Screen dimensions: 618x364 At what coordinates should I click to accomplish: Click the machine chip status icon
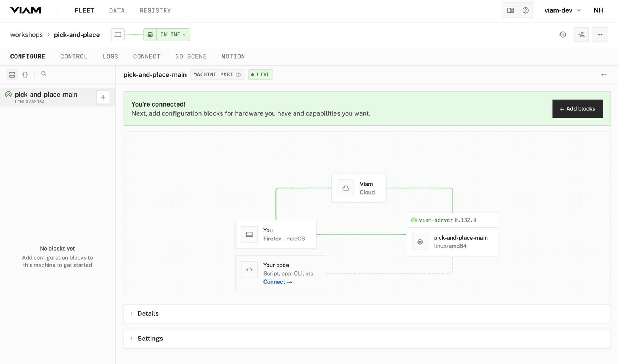(150, 35)
